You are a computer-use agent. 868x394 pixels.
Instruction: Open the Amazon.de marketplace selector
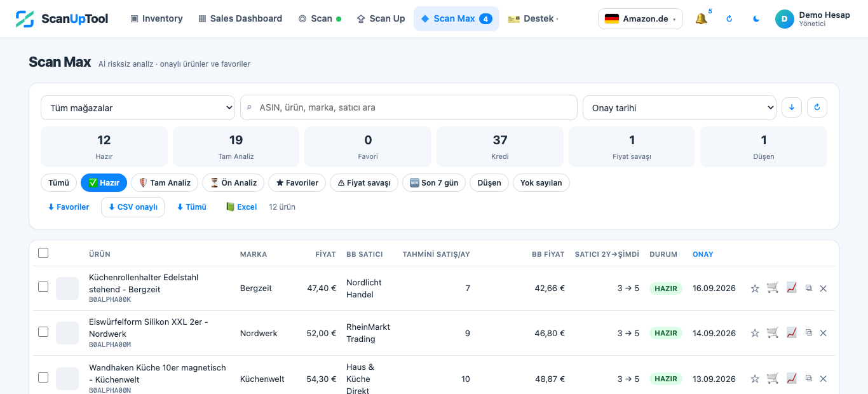(641, 19)
